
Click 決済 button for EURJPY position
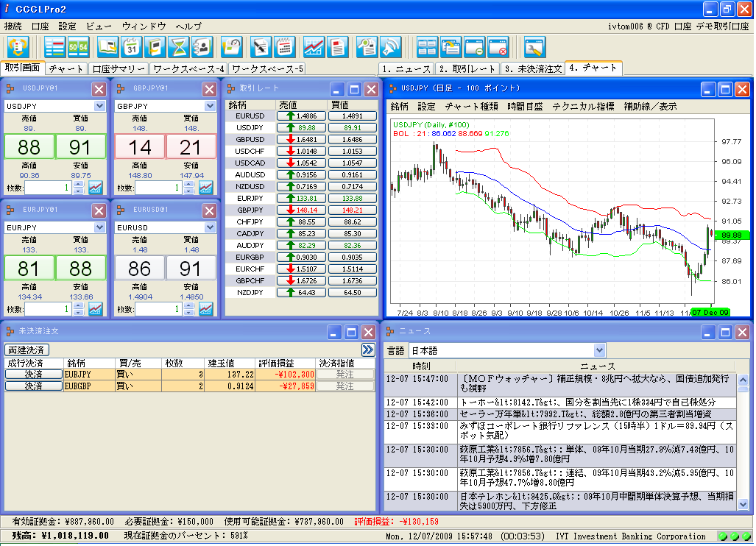click(34, 375)
